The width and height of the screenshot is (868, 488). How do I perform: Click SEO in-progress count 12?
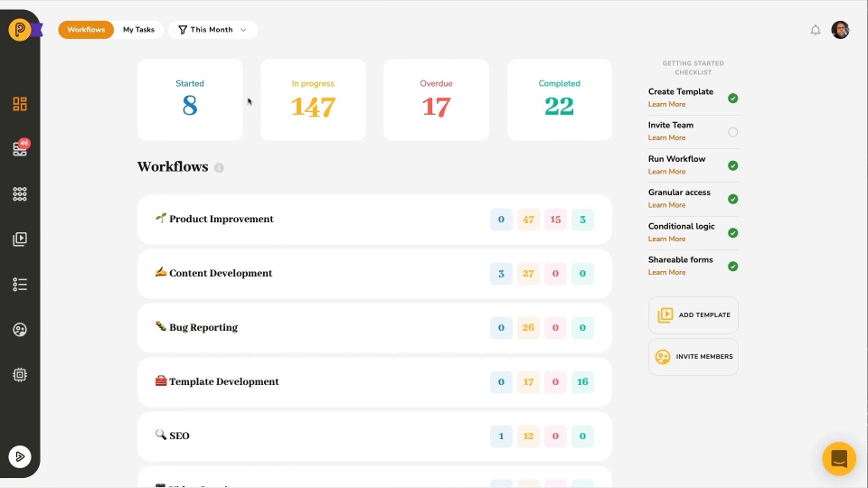[x=528, y=436]
